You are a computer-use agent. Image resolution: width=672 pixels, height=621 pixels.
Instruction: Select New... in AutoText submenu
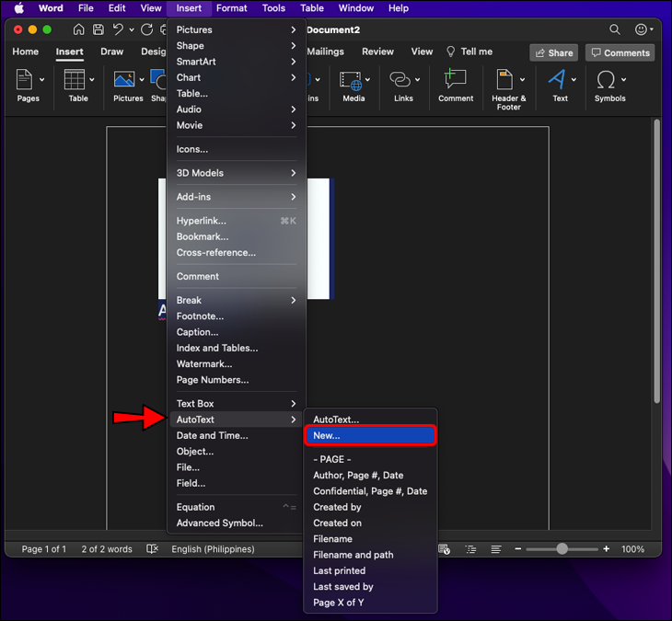pos(370,435)
